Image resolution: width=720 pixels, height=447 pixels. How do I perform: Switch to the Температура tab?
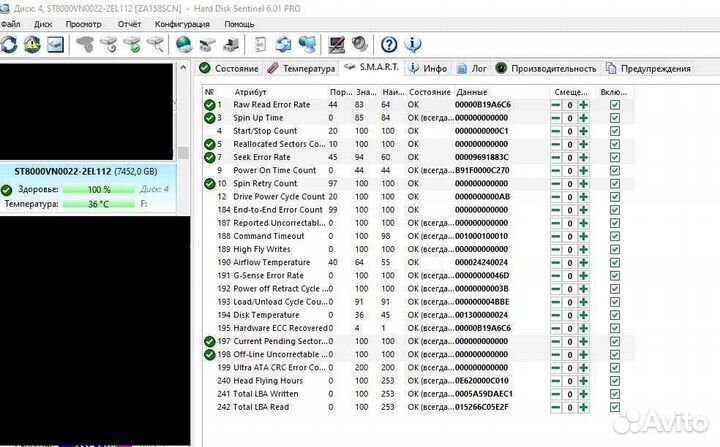coord(301,68)
